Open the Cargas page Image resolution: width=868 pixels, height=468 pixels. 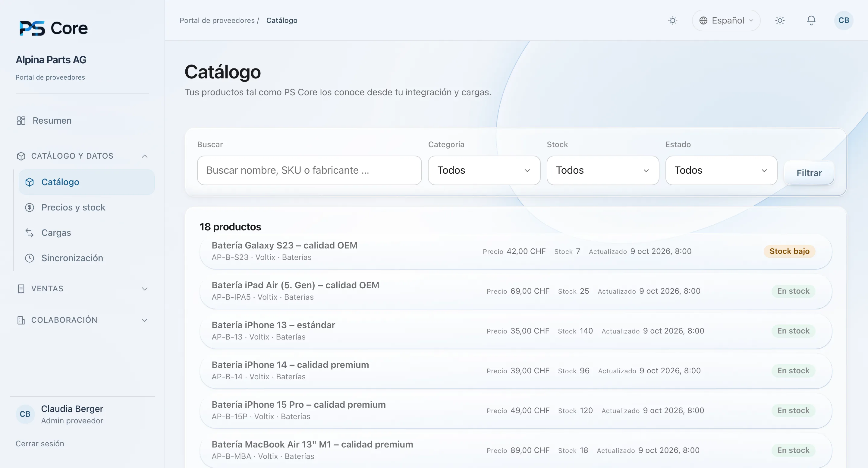tap(86, 233)
